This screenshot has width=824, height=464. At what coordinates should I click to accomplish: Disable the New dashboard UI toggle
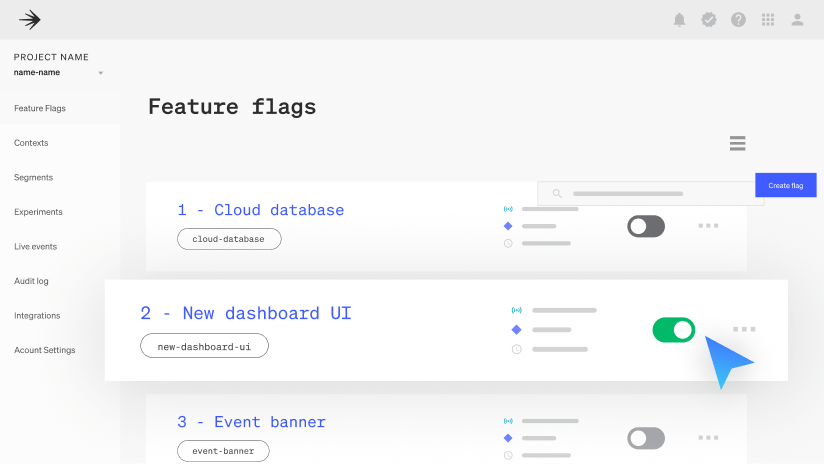673,329
